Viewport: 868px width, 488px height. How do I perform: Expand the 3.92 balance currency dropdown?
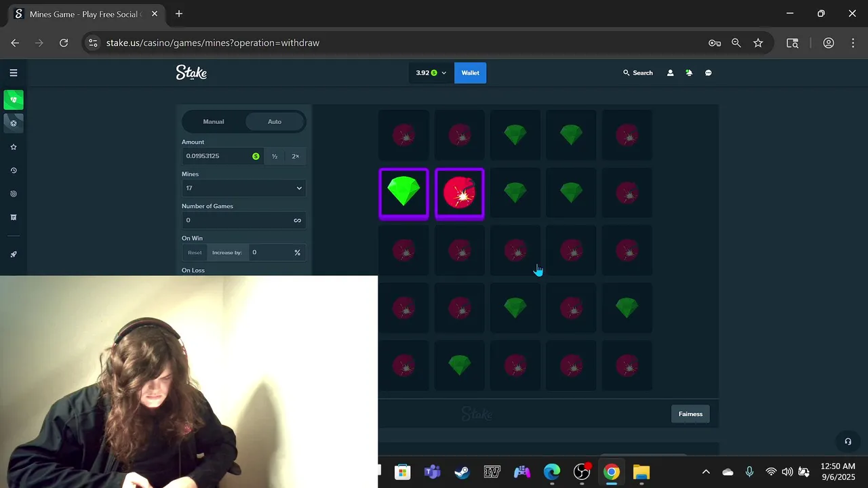(x=431, y=73)
